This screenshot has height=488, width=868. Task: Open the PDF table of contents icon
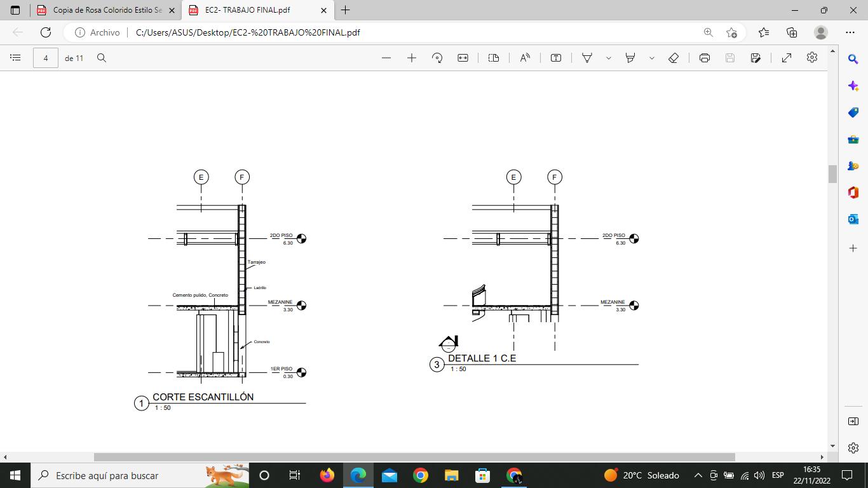click(15, 58)
